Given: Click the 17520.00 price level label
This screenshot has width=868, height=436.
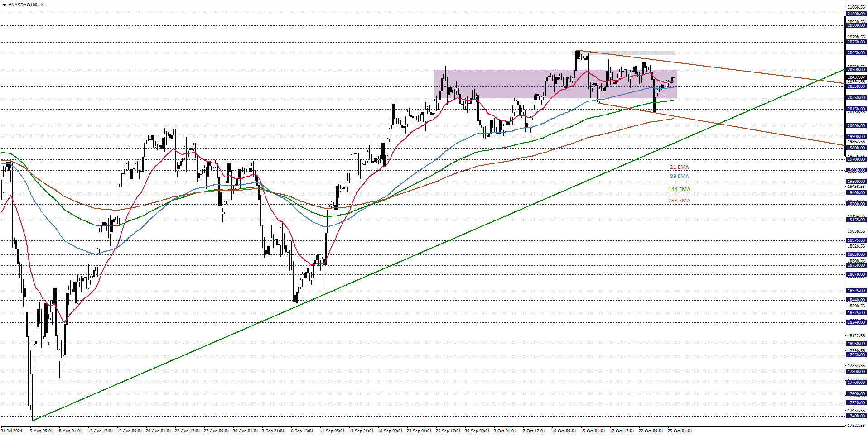Looking at the screenshot, I should coord(856,403).
